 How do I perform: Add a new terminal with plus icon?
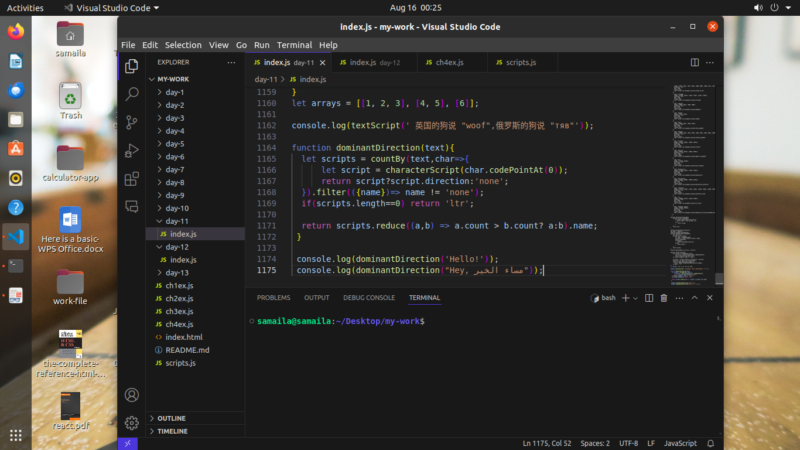tap(626, 298)
